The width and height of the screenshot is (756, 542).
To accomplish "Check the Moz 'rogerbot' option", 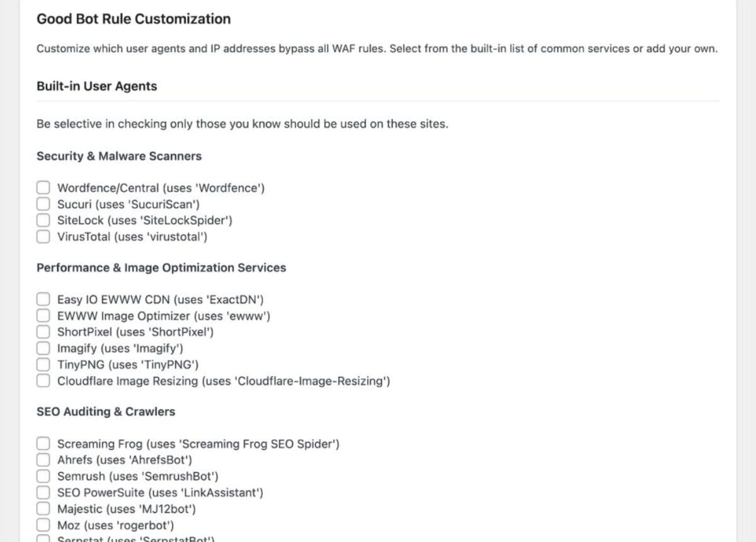I will point(43,525).
